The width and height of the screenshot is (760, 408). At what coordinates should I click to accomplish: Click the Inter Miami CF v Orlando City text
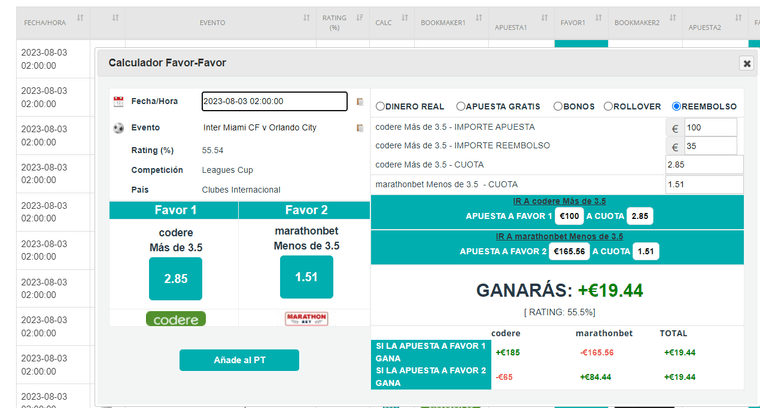point(260,128)
